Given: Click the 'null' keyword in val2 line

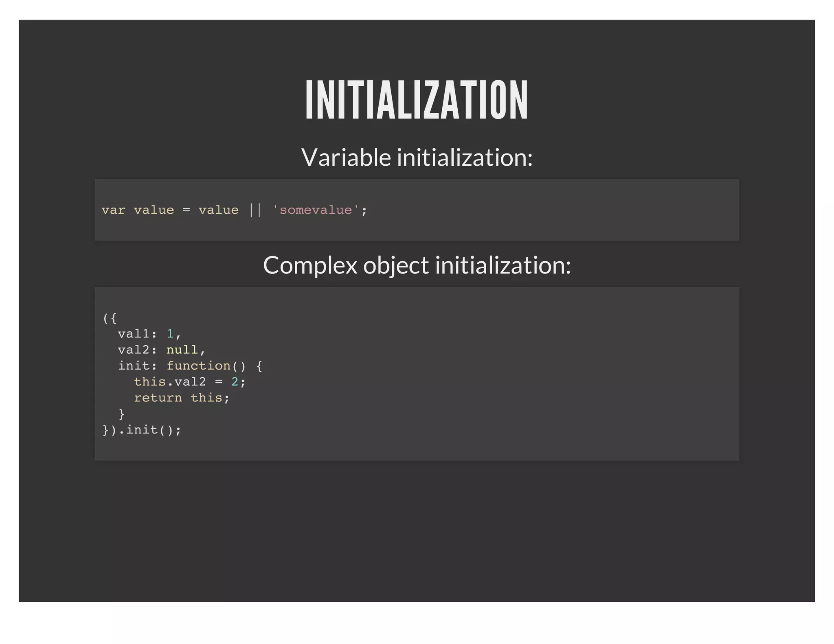Looking at the screenshot, I should click(182, 350).
